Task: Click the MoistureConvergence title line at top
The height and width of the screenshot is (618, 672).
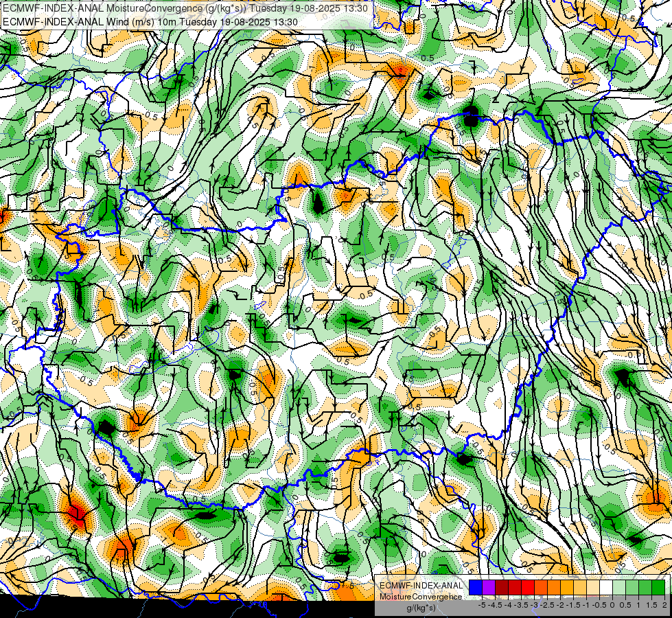Action: 185,8
